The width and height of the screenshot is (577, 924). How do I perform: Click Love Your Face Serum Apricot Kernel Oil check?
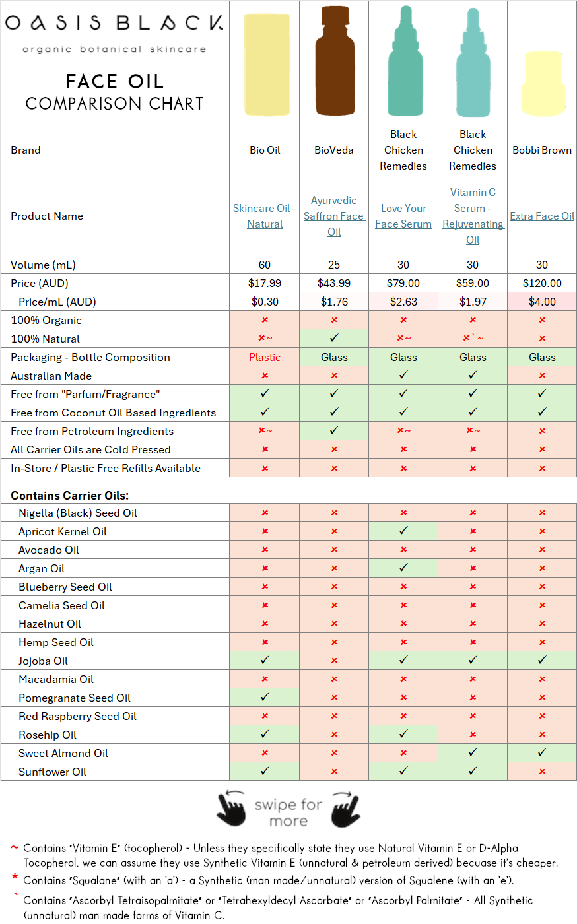[403, 531]
